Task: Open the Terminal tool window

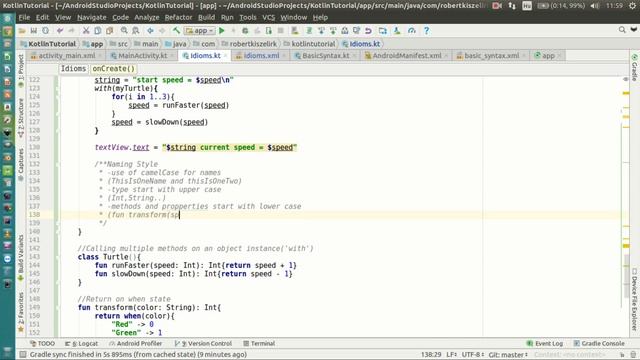Action: [x=259, y=344]
